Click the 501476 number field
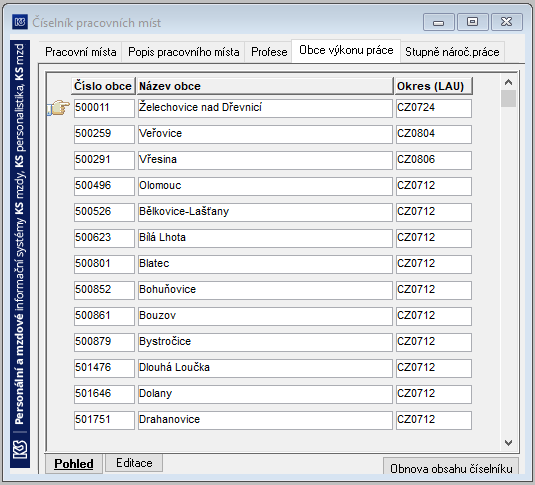Viewport: 535px width, 485px height. pyautogui.click(x=104, y=368)
